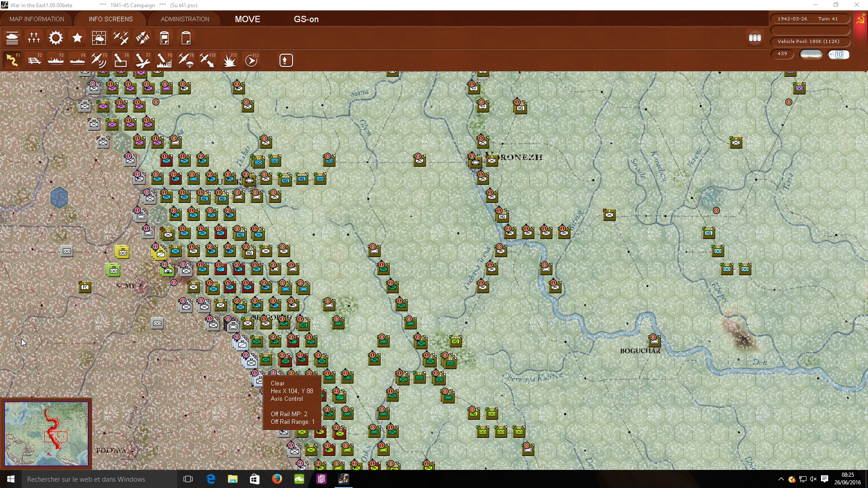
Task: Click the minimap overview
Action: (x=47, y=434)
